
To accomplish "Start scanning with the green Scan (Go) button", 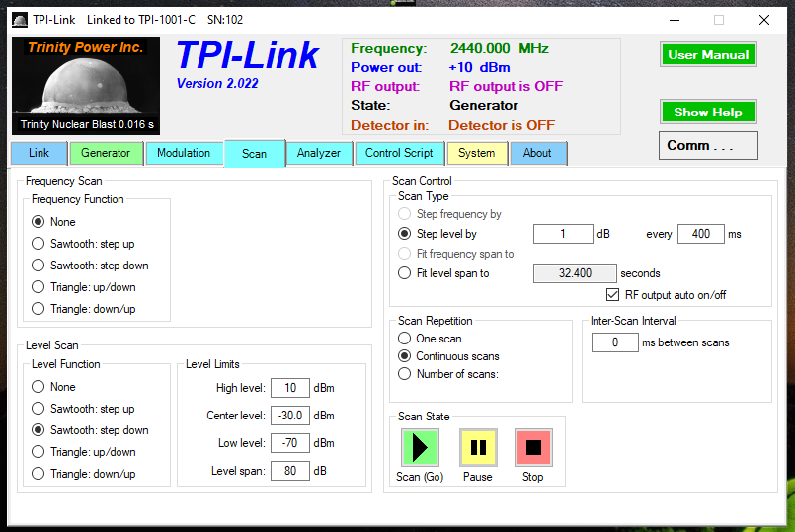I will 420,447.
